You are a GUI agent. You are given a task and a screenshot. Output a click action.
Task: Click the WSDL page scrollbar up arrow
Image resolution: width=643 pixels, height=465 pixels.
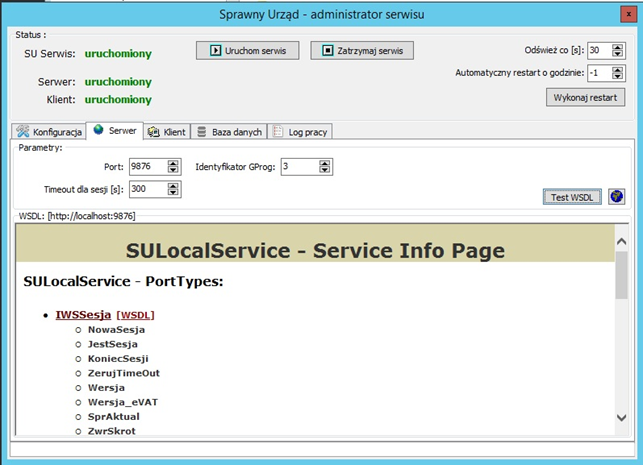coord(622,242)
